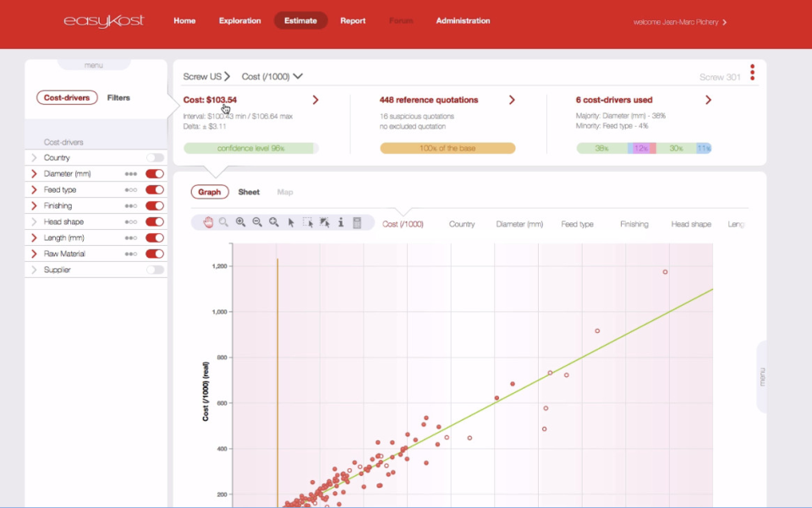Open the point info tool

pyautogui.click(x=340, y=222)
